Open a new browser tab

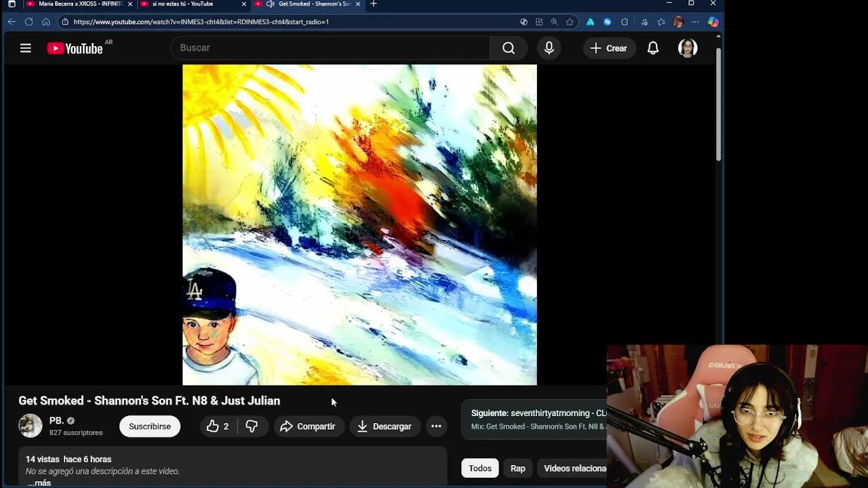click(374, 4)
